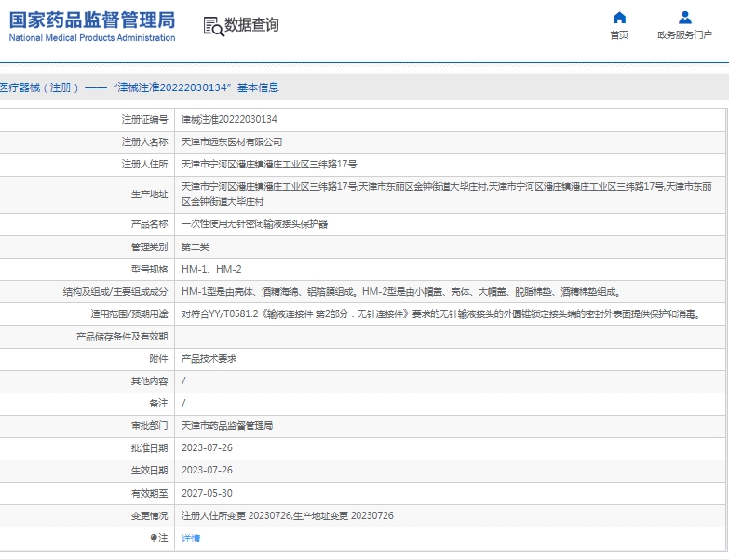This screenshot has height=560, width=729.
Task: Click product name 一次性使用无针密闭输液接头保护器
Action: (x=255, y=224)
